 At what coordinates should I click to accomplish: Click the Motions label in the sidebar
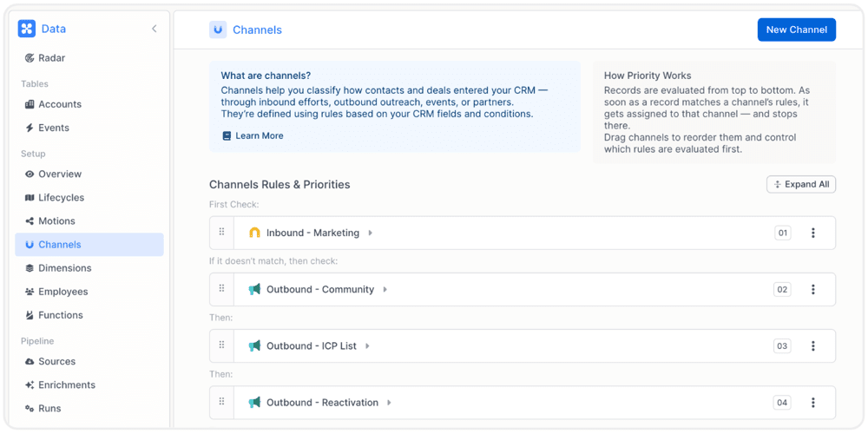(56, 220)
